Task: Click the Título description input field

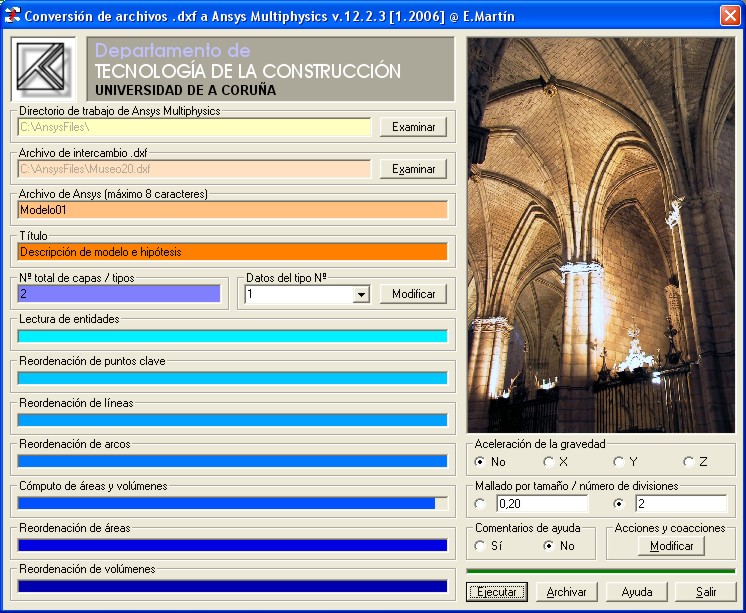Action: 232,252
